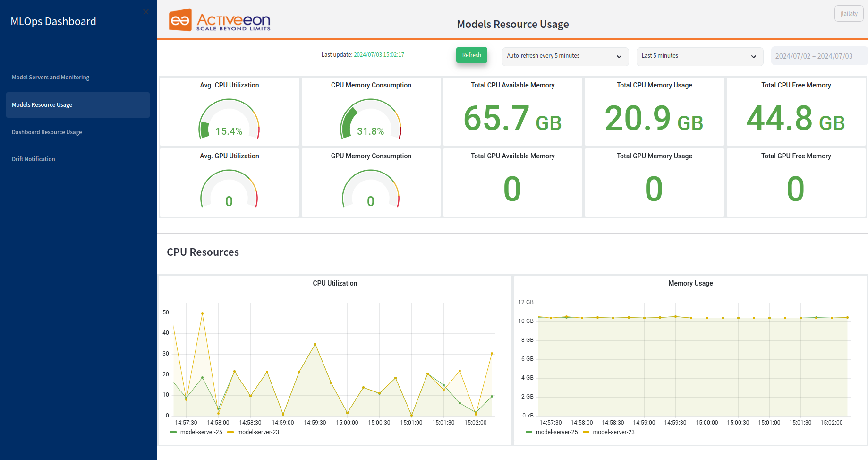Click the Avg. CPU Utilization panel title
The image size is (868, 460).
coord(230,85)
